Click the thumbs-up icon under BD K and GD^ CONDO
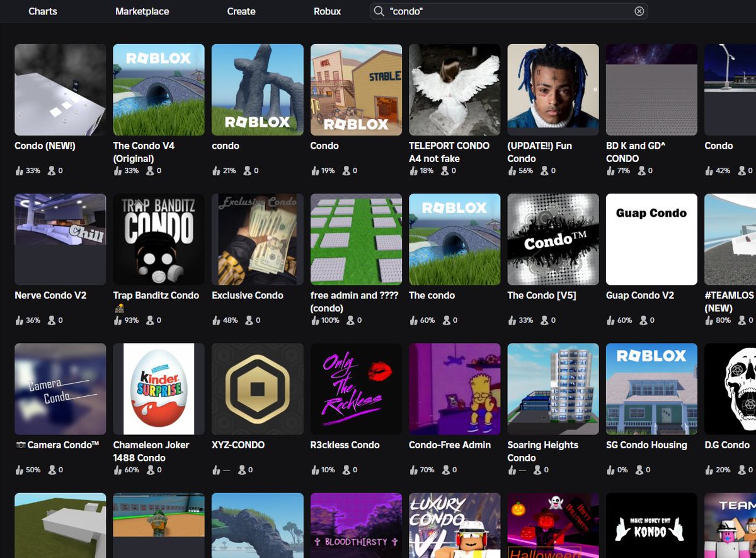 click(611, 171)
